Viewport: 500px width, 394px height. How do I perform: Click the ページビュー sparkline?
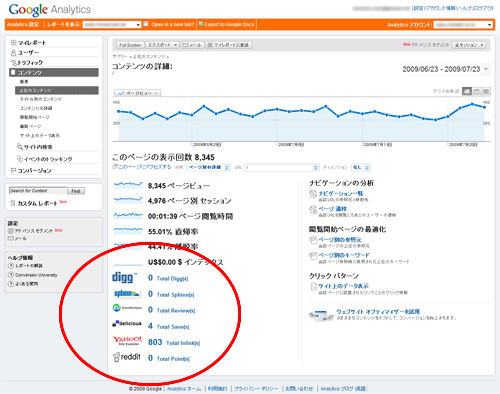pos(128,185)
